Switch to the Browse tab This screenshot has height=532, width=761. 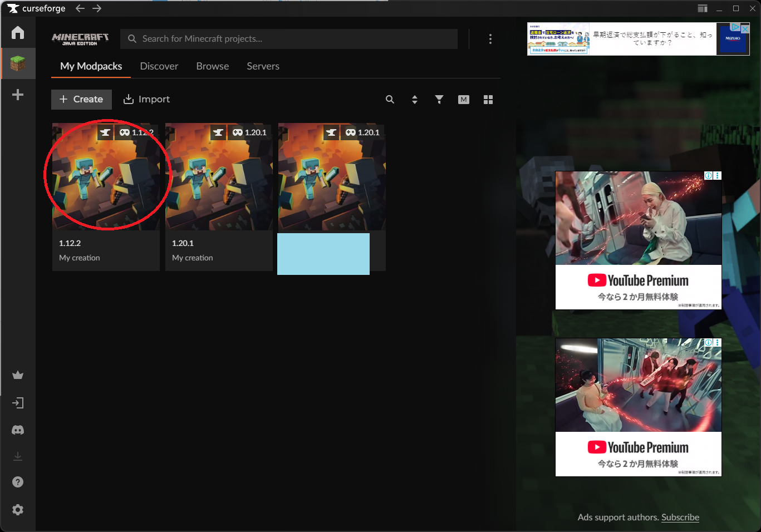[213, 66]
